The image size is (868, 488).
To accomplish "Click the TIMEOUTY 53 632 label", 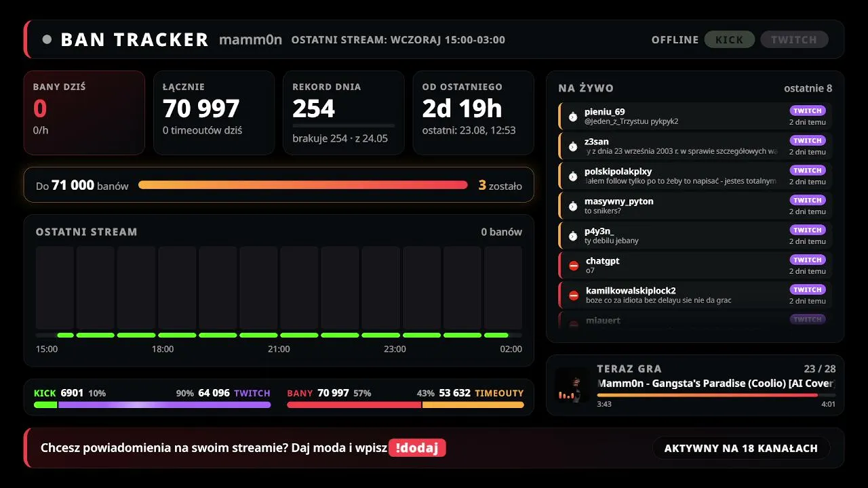I will click(481, 393).
